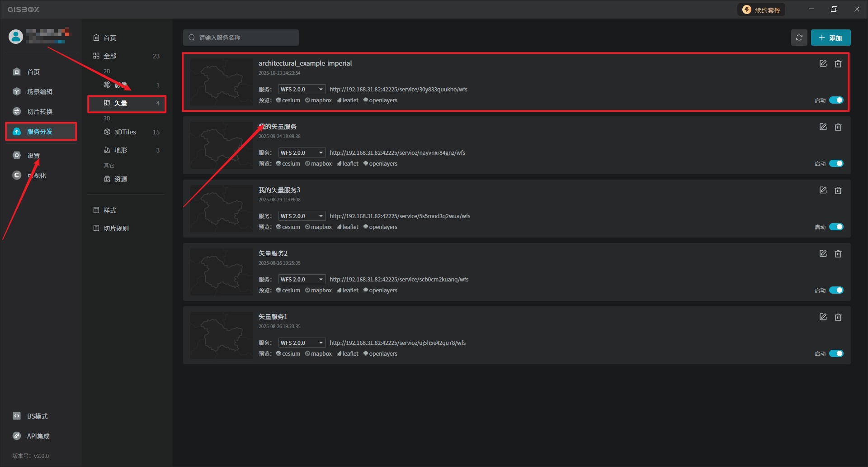868x467 pixels.
Task: Click the 添加 add button
Action: 830,38
